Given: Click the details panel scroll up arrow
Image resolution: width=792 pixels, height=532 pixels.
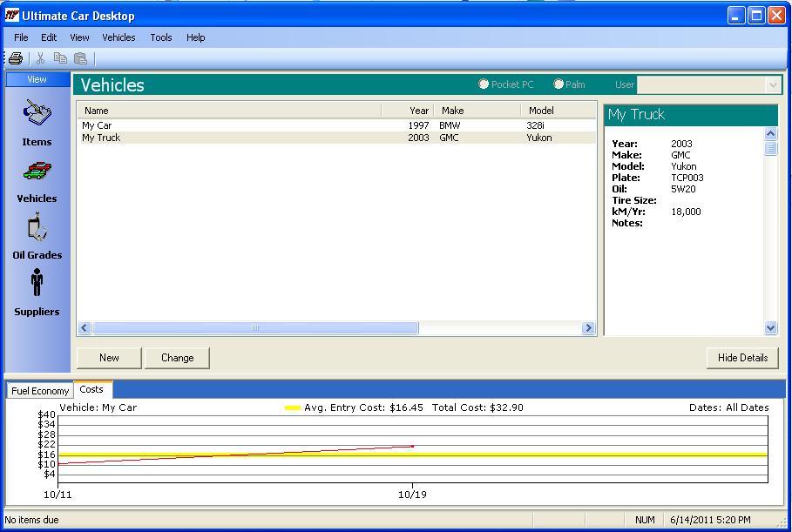Looking at the screenshot, I should pos(771,133).
